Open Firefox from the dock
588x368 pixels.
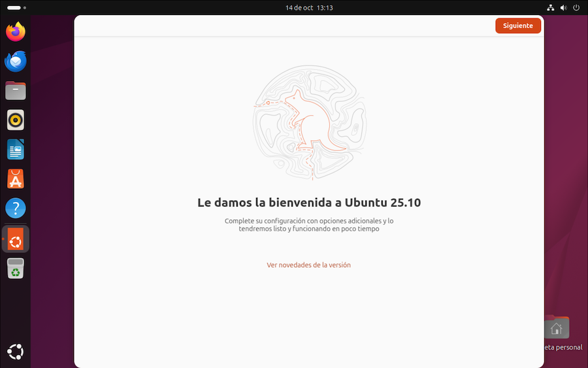(x=16, y=32)
